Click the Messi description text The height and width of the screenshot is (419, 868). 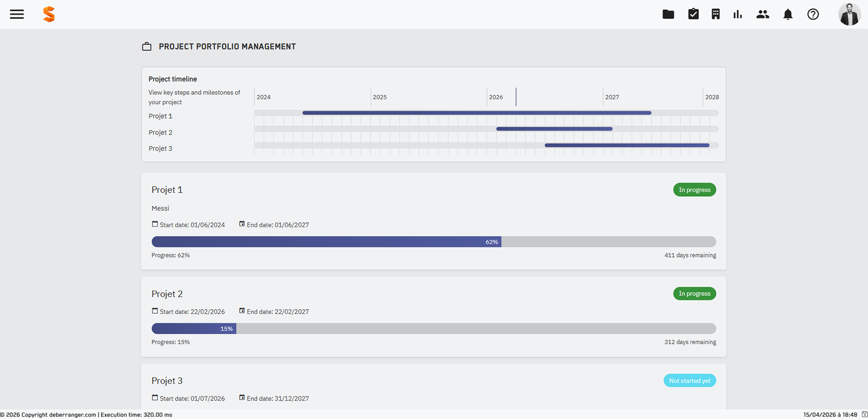161,208
